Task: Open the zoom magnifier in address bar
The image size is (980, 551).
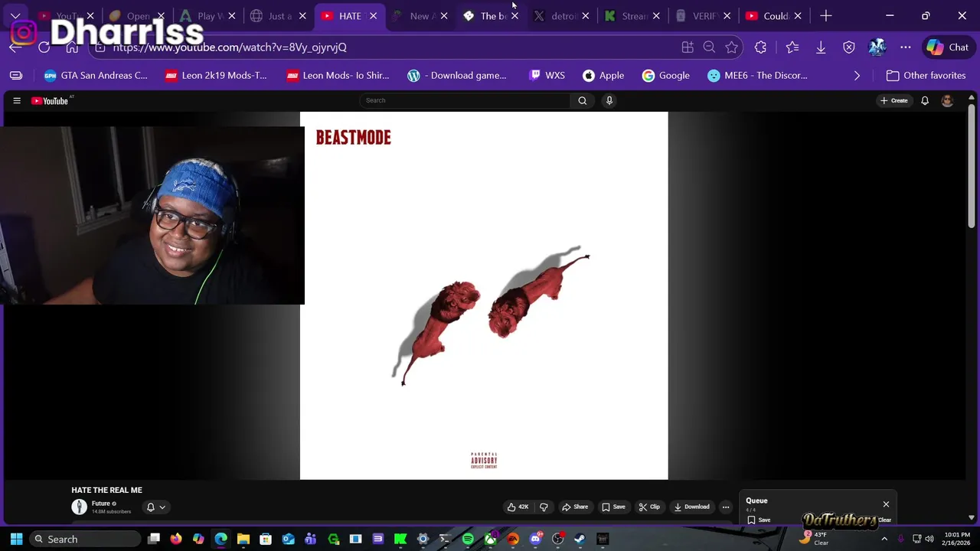Action: tap(709, 47)
